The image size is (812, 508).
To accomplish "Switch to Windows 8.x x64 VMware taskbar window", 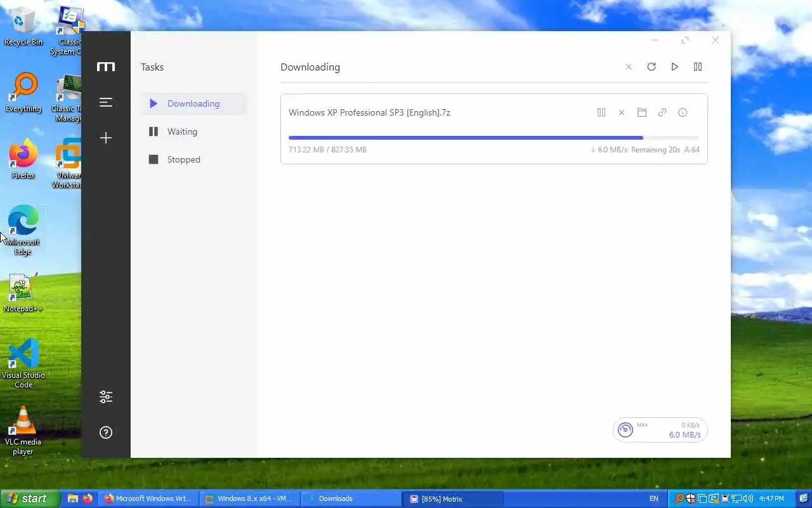I will (249, 498).
